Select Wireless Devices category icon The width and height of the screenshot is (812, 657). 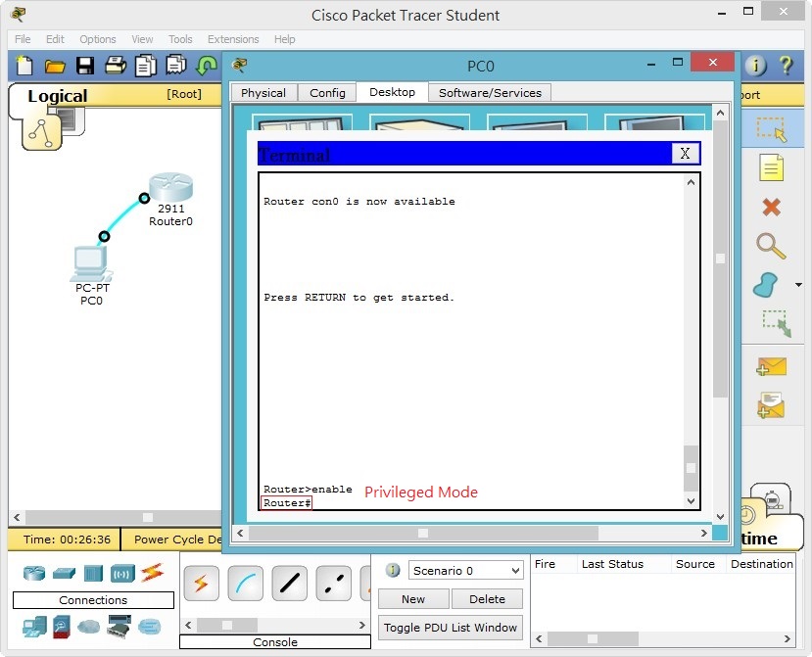click(122, 574)
